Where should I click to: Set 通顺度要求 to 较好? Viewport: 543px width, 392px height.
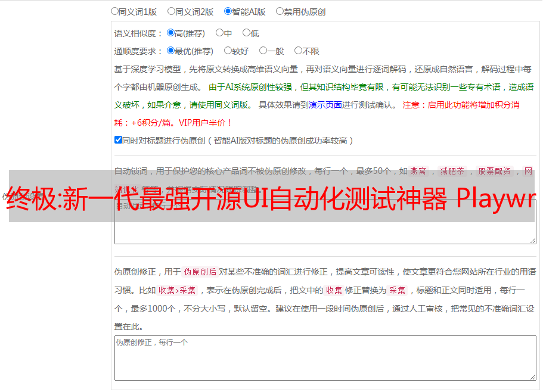pyautogui.click(x=228, y=51)
